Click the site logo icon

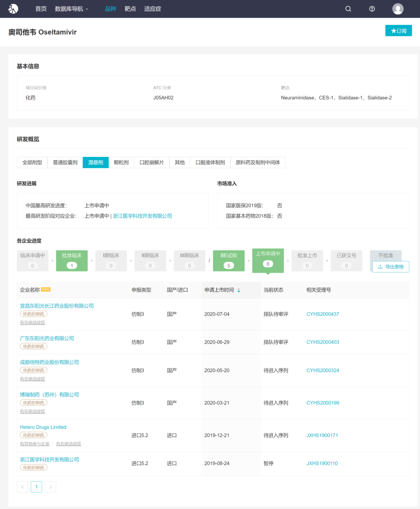(13, 9)
